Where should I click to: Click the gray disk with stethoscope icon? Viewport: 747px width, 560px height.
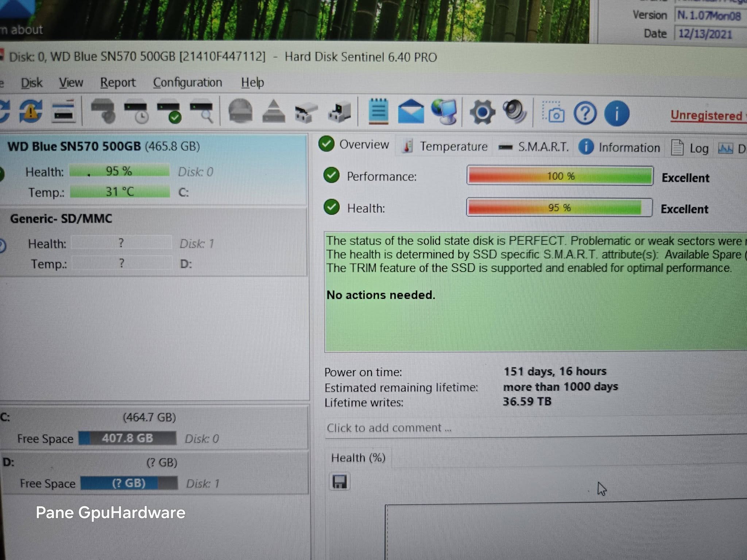click(103, 111)
